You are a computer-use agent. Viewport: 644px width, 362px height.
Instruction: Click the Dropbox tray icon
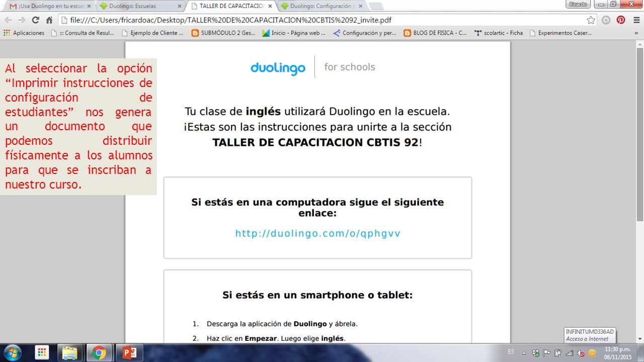click(536, 353)
